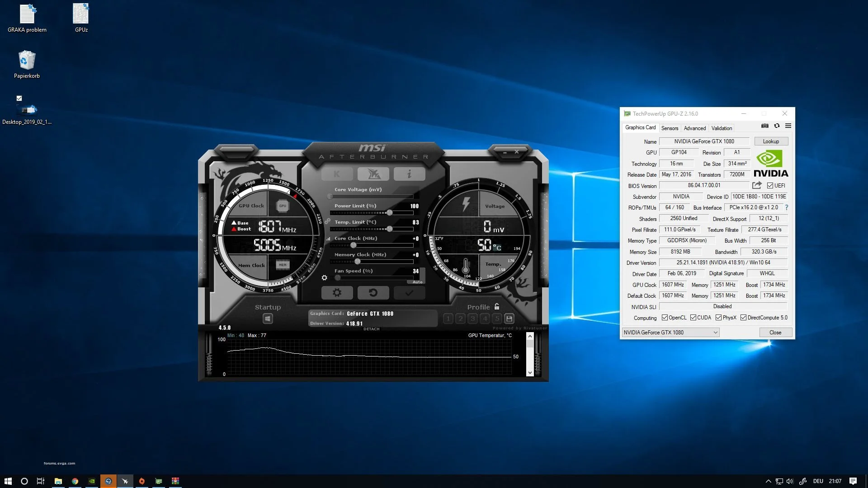The height and width of the screenshot is (488, 868).
Task: Click the MEM chip icon in clock gauge
Action: tap(283, 265)
